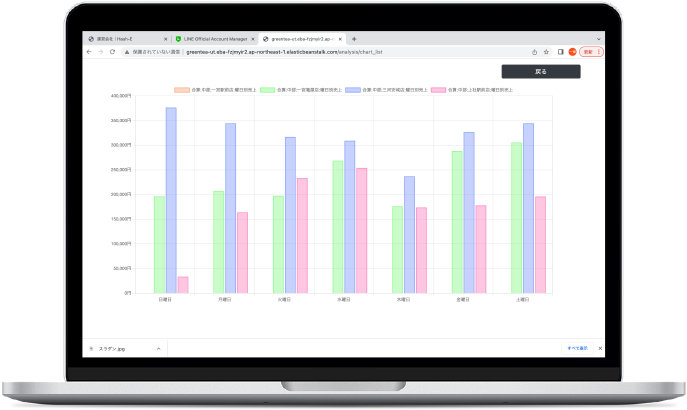Click the share icon in address bar
Viewport: 687px width, 410px height.
[x=534, y=51]
